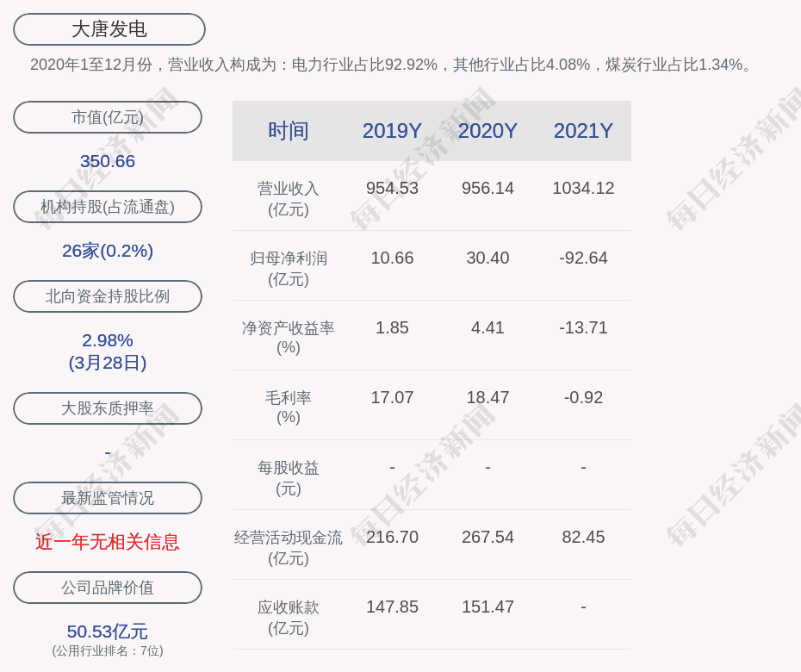Select 2020 gross margin 18.47
The width and height of the screenshot is (801, 672).
(x=487, y=397)
